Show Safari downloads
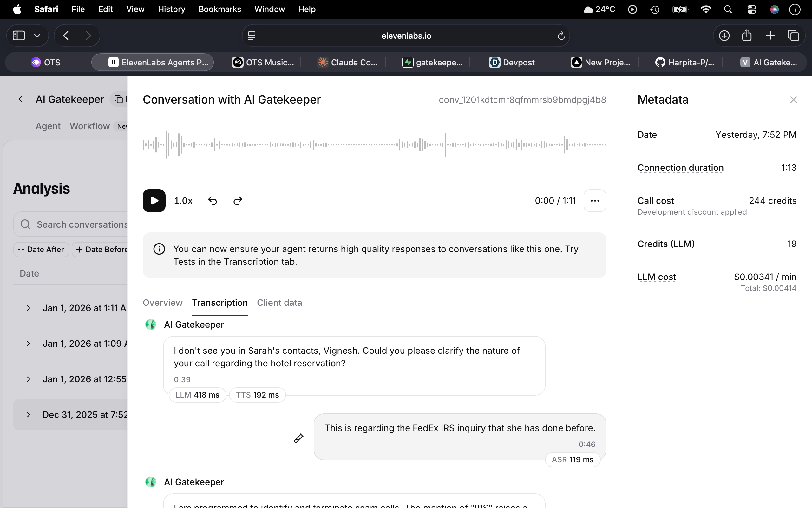The width and height of the screenshot is (812, 508). tap(724, 36)
